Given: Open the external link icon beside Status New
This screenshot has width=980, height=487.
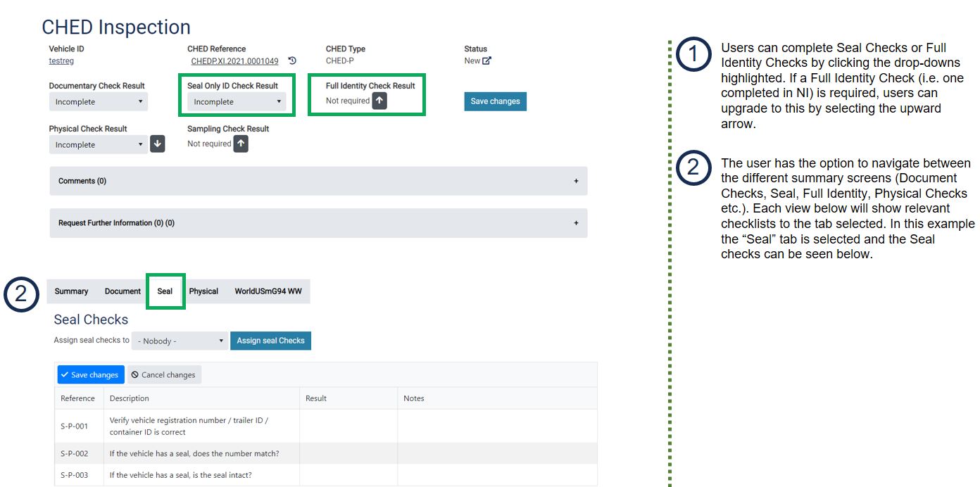Looking at the screenshot, I should tap(486, 61).
